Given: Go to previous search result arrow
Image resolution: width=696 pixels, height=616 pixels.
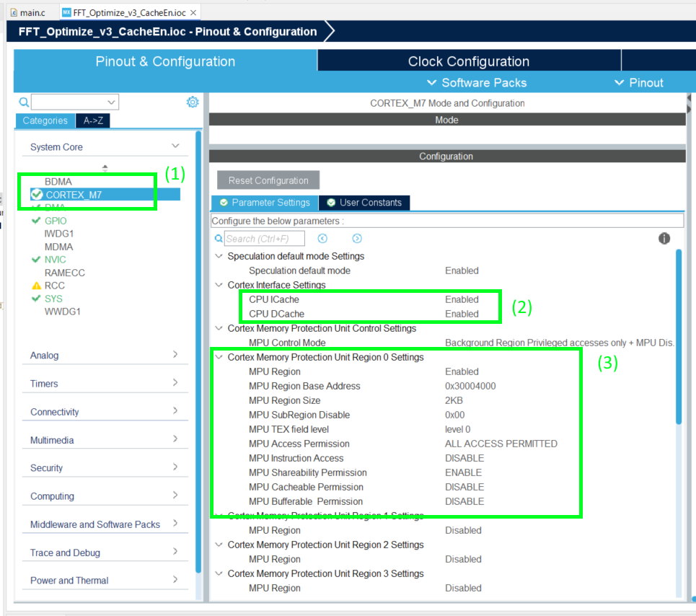Looking at the screenshot, I should [322, 239].
